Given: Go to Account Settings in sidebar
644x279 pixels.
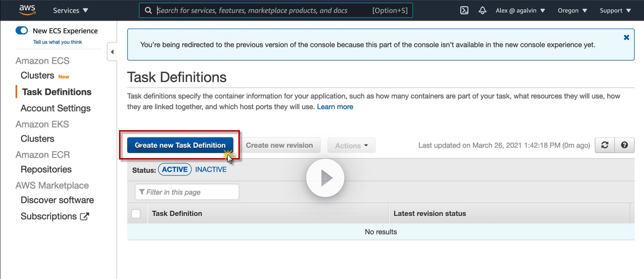Looking at the screenshot, I should pos(55,108).
